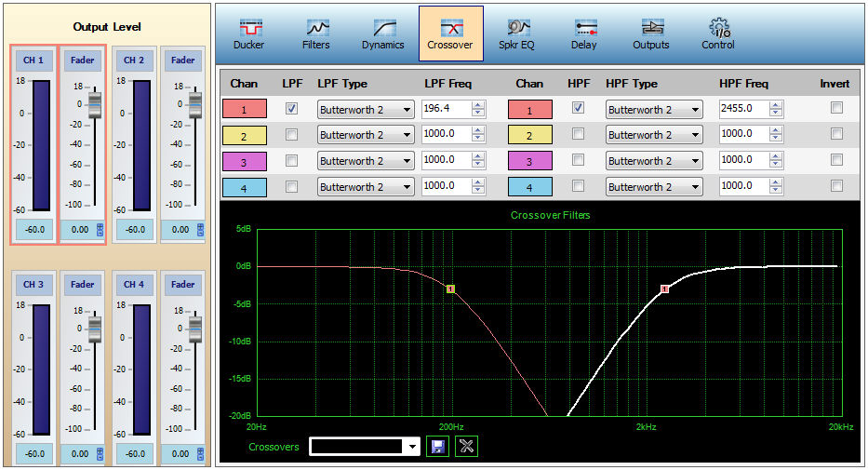This screenshot has width=868, height=470.
Task: Click the CH 4 fader slider handle
Action: (195, 329)
